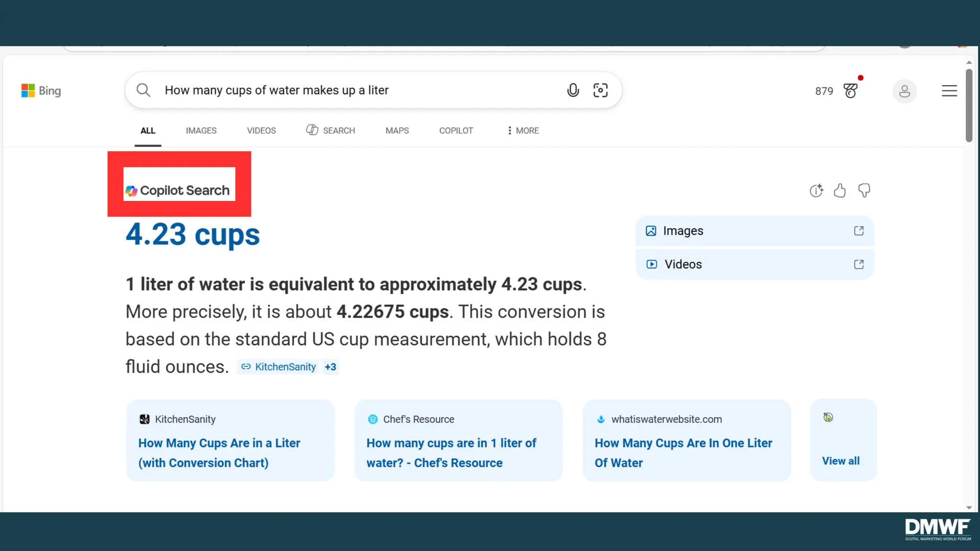Open visual search camera icon
Screen dimensions: 980x551
click(x=600, y=90)
